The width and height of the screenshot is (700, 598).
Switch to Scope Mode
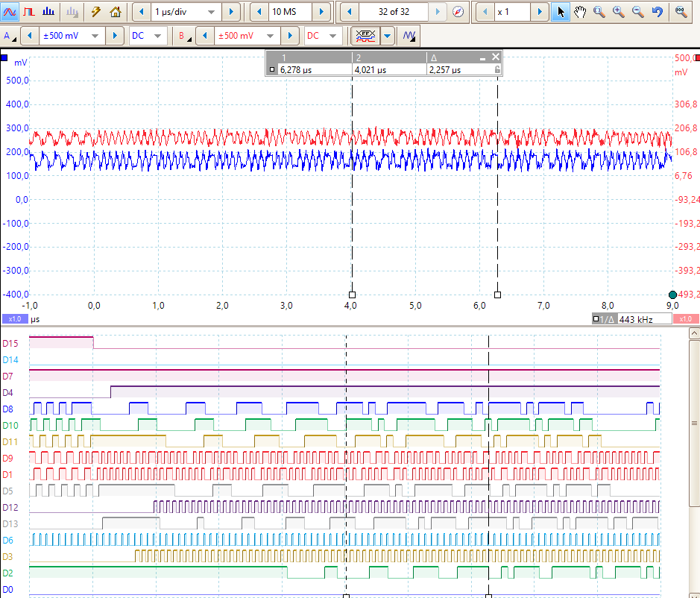point(11,12)
